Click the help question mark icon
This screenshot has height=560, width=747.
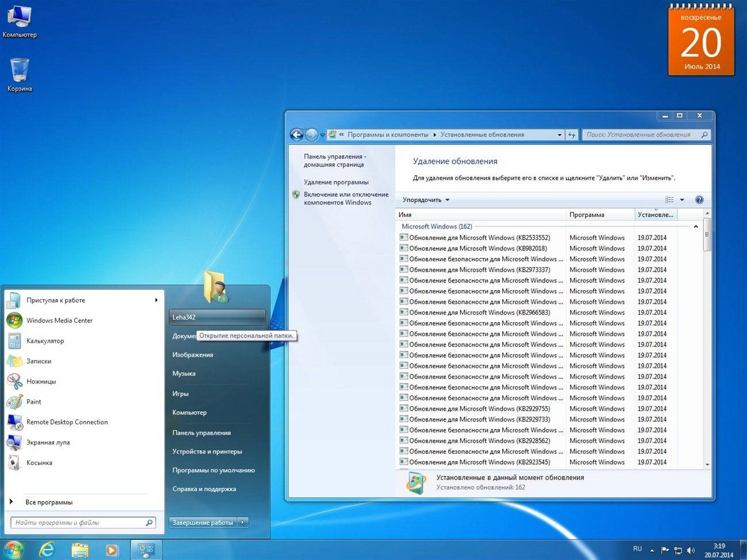pos(699,200)
